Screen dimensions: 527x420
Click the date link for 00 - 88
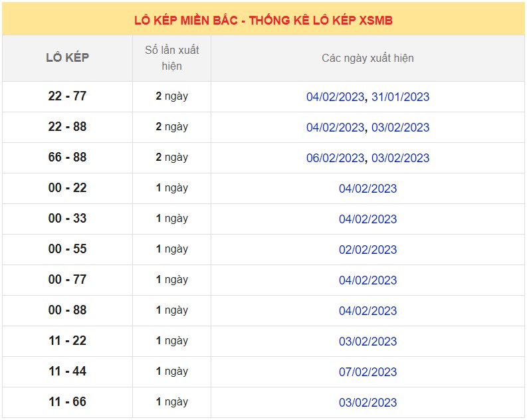pos(368,311)
